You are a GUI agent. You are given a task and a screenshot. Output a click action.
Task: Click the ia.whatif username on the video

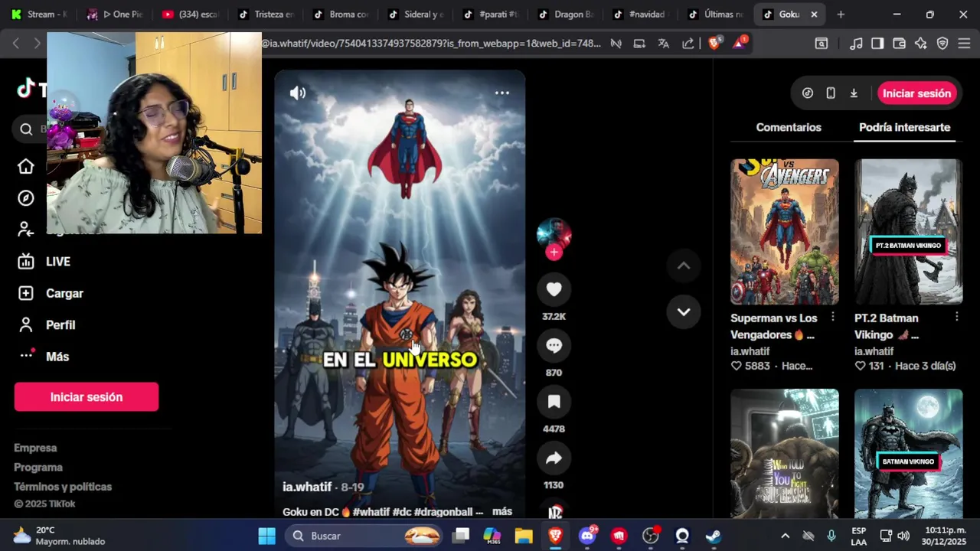[307, 487]
